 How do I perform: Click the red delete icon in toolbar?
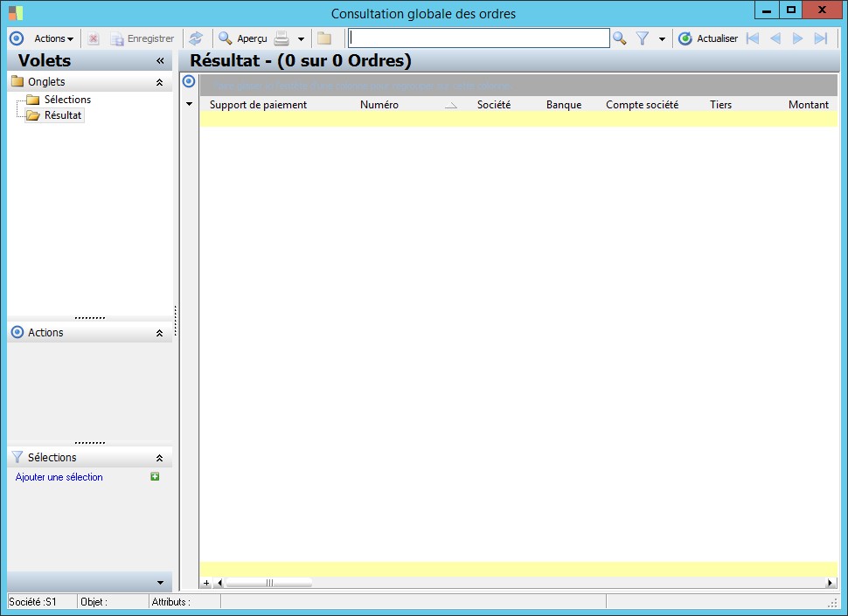93,38
